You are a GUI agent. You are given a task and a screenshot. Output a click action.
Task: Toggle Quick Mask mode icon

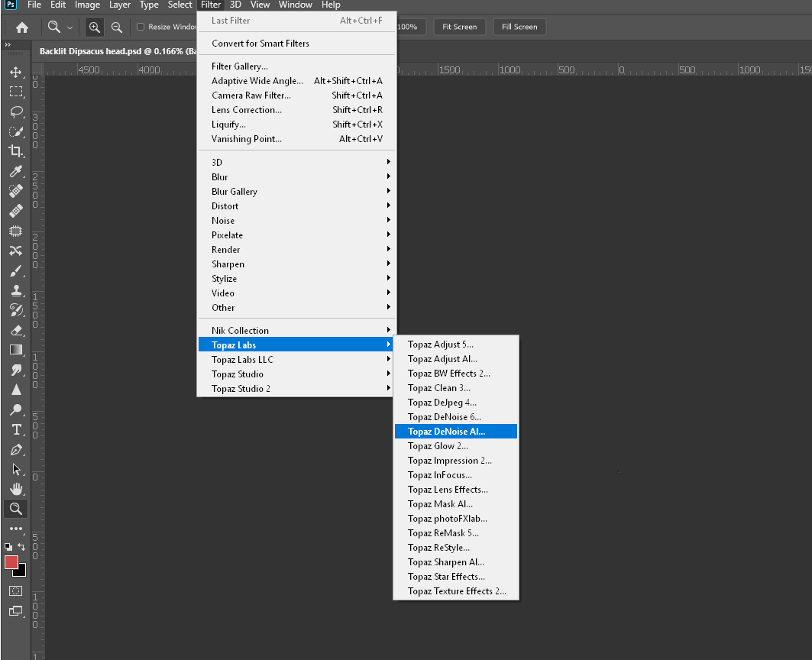click(15, 590)
